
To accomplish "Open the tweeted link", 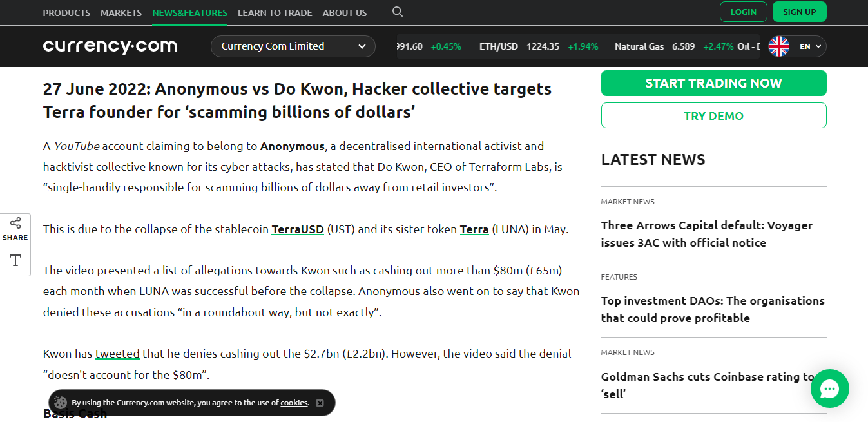I will (x=117, y=354).
